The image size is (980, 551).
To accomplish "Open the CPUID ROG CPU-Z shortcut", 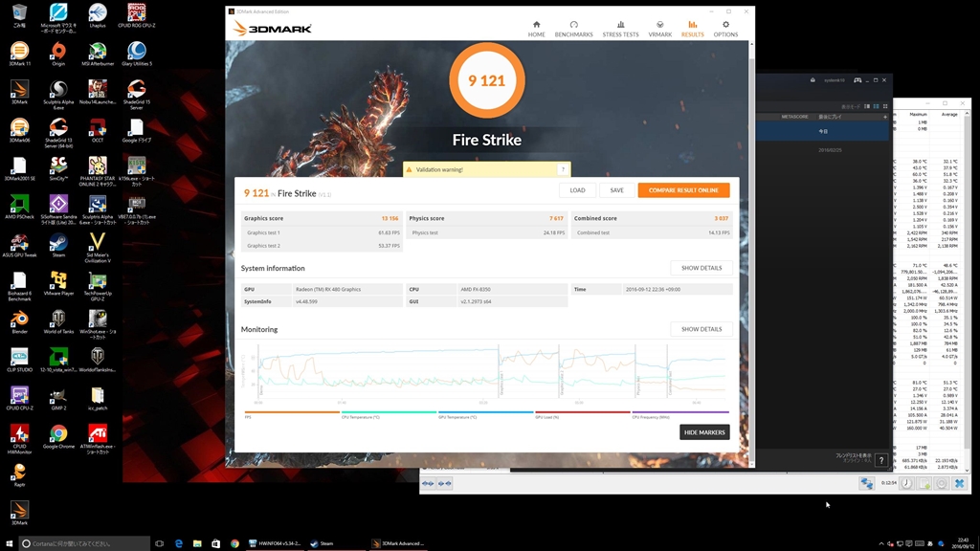I will click(136, 16).
